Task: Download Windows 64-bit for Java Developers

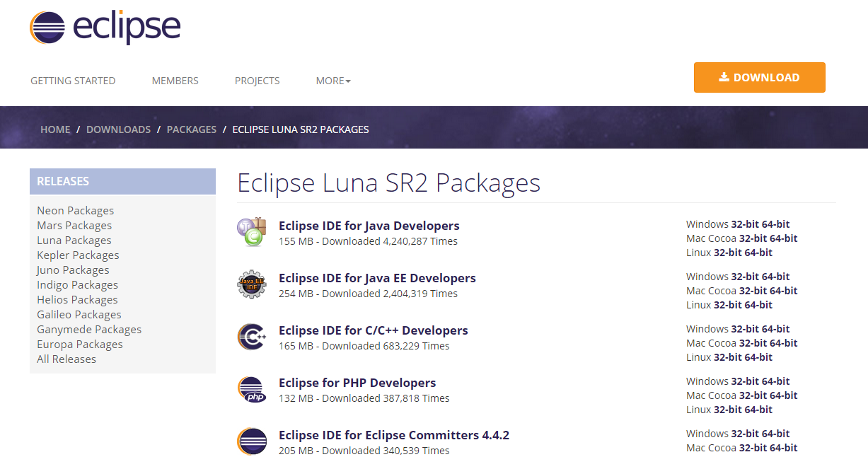Action: click(776, 224)
